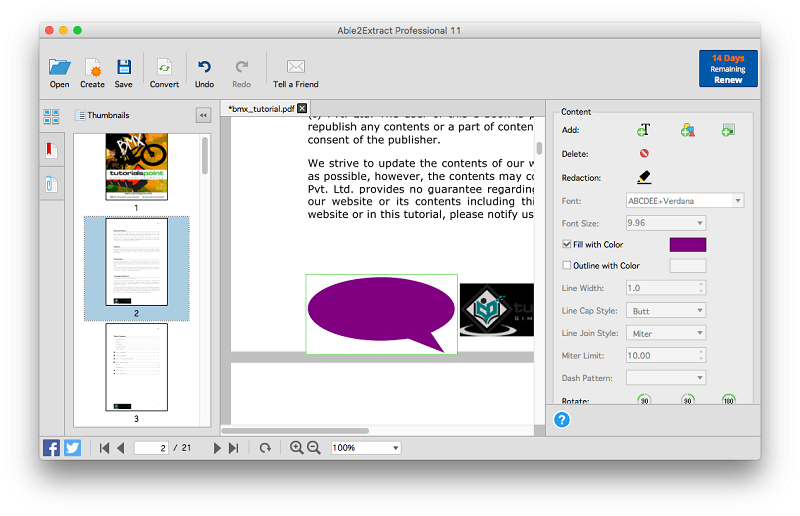Viewport: 800px width, 516px height.
Task: Select page 1 thumbnail
Action: [136, 167]
